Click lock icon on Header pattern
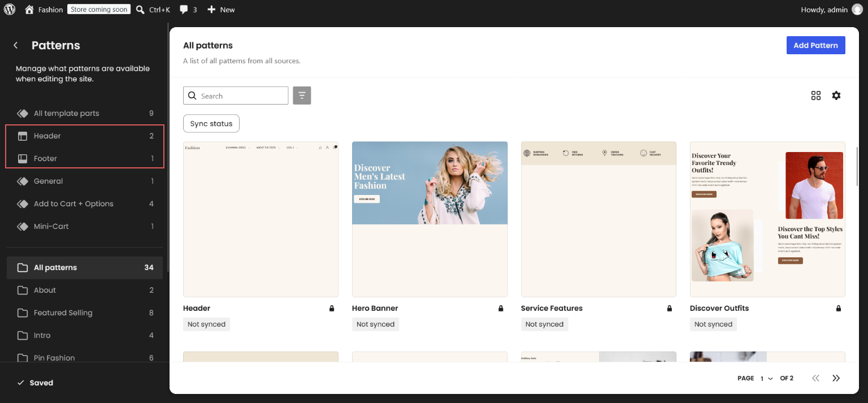The width and height of the screenshot is (868, 403). click(x=332, y=309)
